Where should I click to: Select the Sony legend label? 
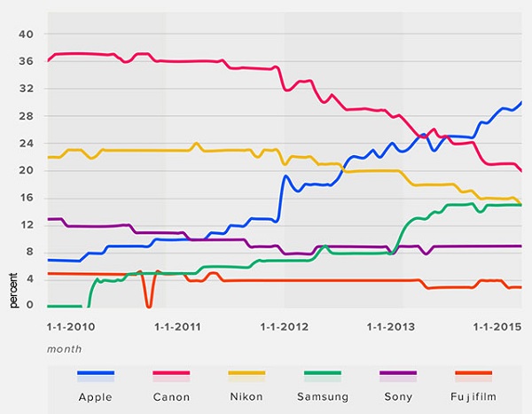click(397, 395)
